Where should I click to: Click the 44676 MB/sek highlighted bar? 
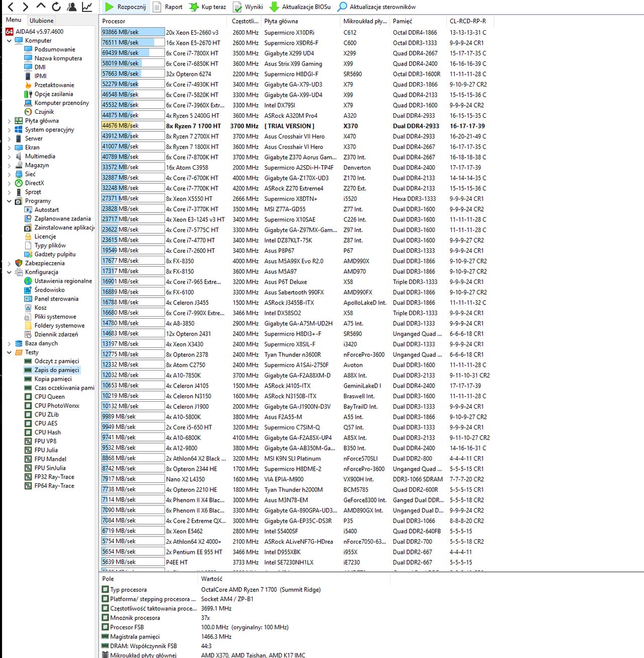[133, 126]
